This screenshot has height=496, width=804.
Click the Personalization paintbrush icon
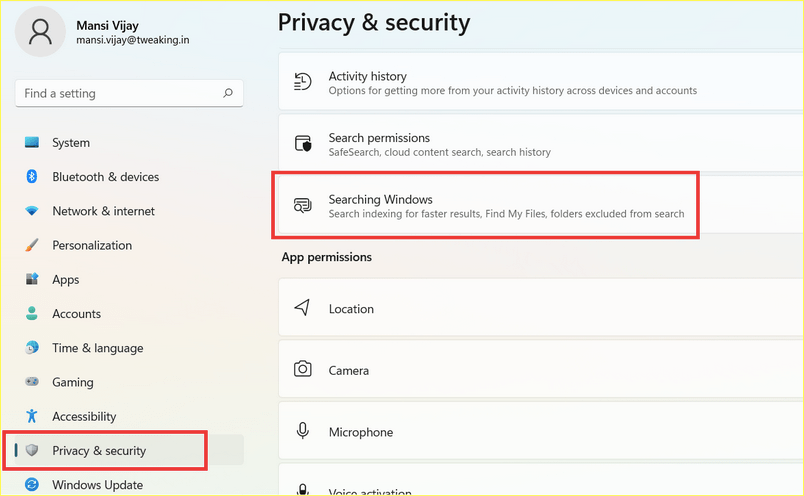pos(32,245)
